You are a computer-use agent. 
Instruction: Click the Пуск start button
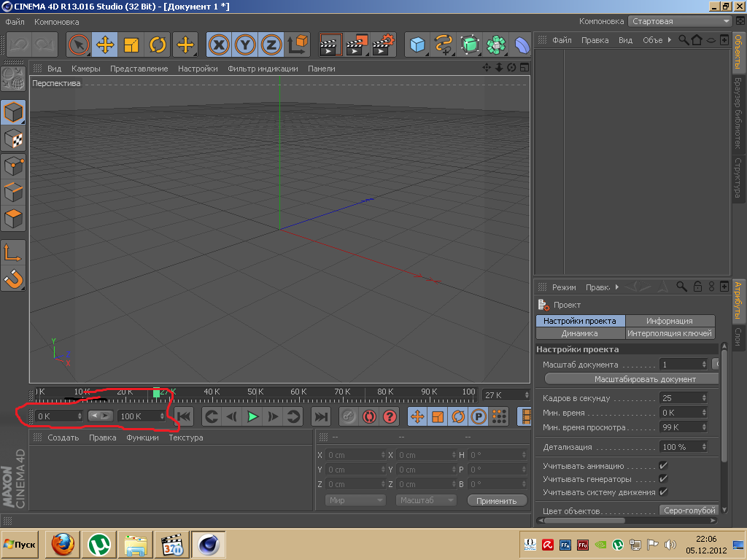(20, 544)
